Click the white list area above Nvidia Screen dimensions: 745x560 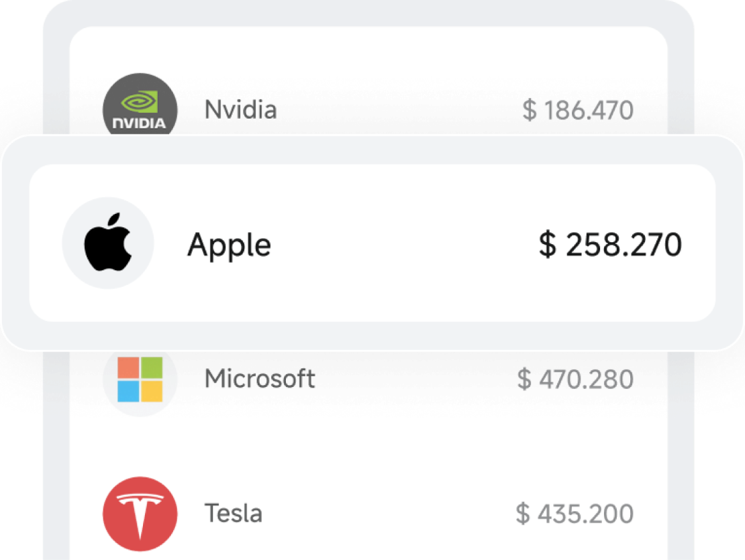coord(369,50)
